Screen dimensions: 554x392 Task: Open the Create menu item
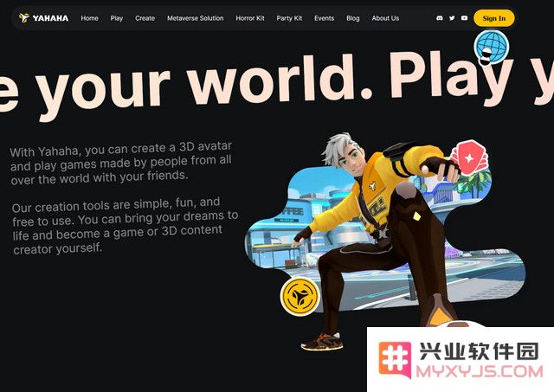[x=145, y=18]
